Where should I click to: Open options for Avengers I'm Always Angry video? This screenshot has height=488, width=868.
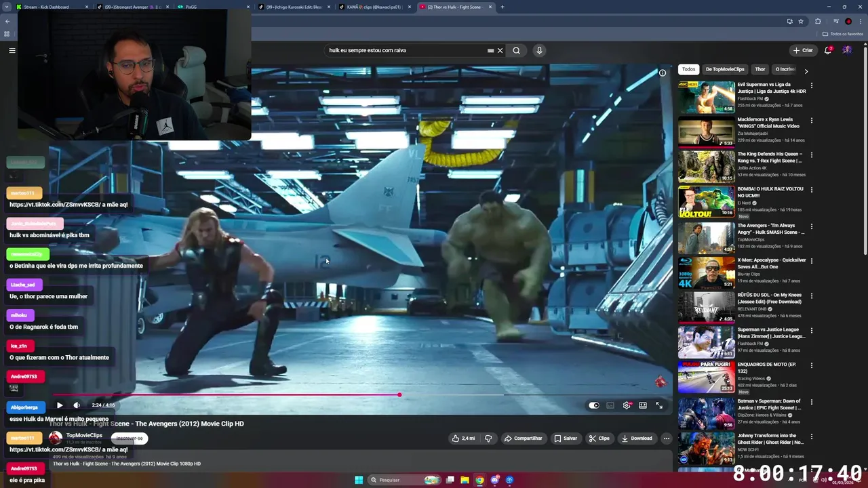tap(811, 226)
